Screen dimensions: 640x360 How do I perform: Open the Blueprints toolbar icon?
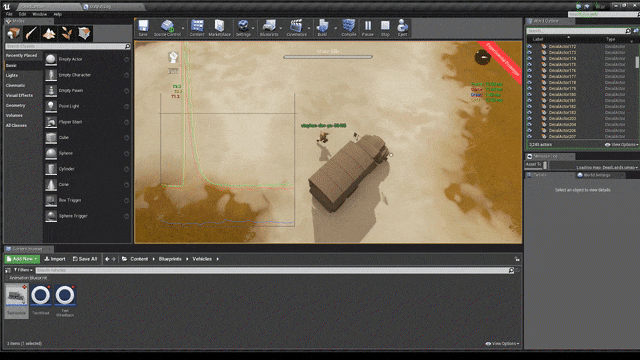coord(269,28)
